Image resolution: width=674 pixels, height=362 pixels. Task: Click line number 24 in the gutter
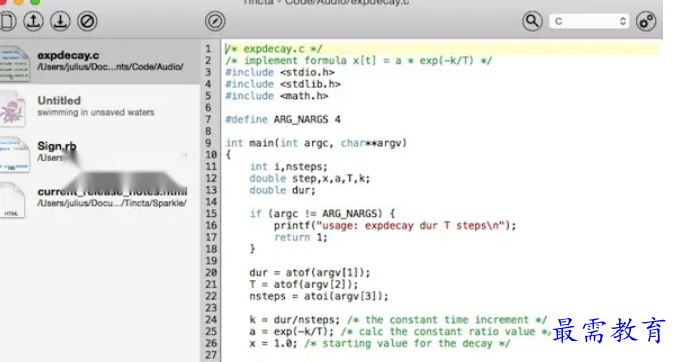tap(211, 319)
